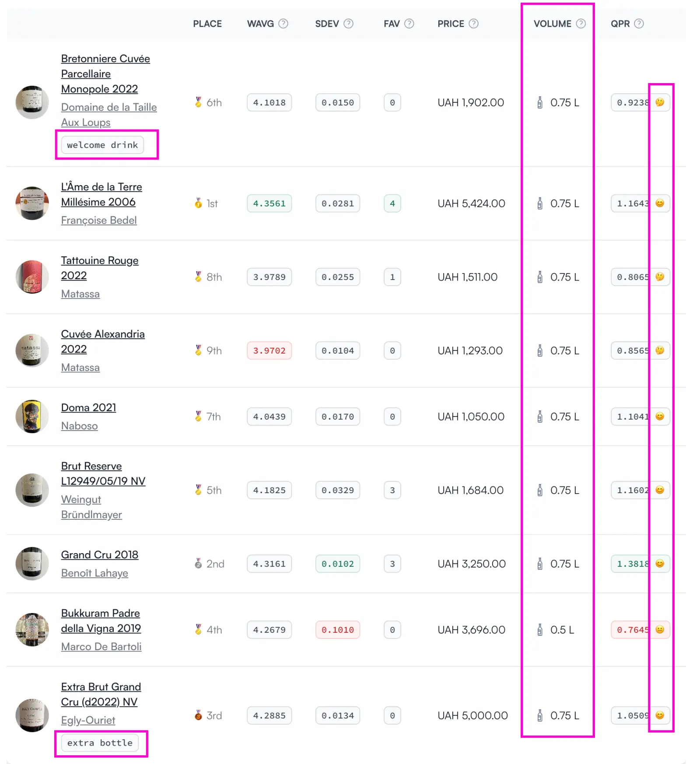Image resolution: width=700 pixels, height=764 pixels.
Task: Click the thinking emoji in Tattouine Rouge row
Action: 660,277
